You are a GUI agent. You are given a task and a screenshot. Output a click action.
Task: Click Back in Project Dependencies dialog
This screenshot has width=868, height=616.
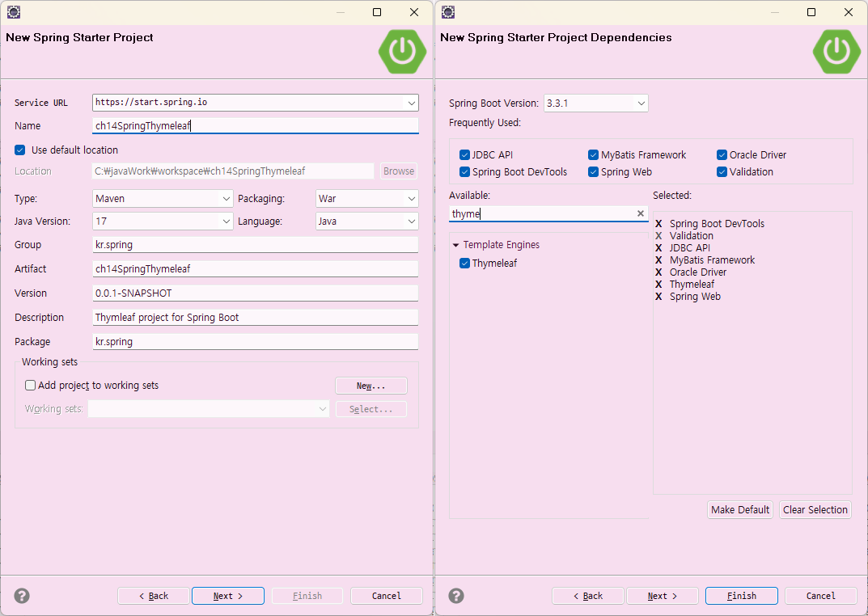(588, 596)
